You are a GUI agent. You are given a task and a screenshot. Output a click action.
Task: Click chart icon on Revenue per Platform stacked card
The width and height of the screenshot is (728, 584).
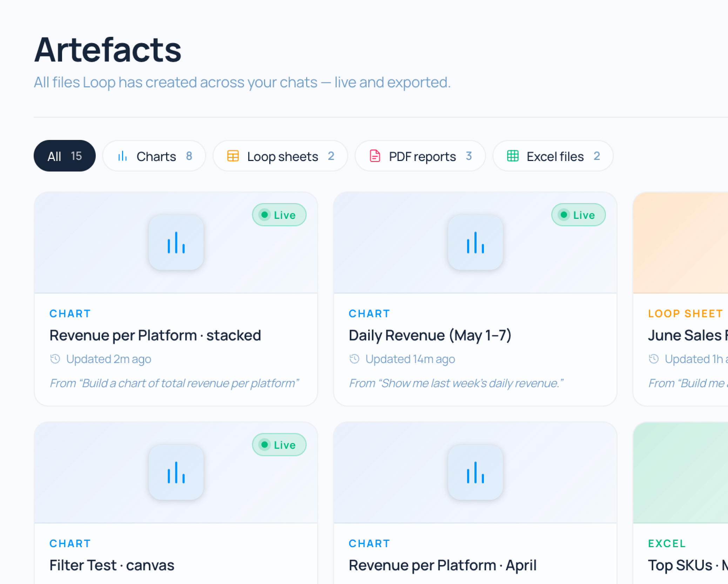coord(176,243)
